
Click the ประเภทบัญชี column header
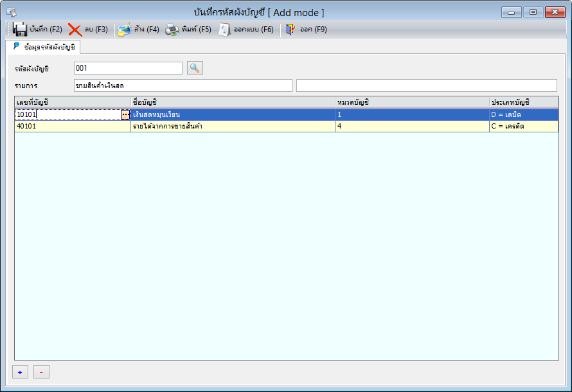pyautogui.click(x=524, y=102)
